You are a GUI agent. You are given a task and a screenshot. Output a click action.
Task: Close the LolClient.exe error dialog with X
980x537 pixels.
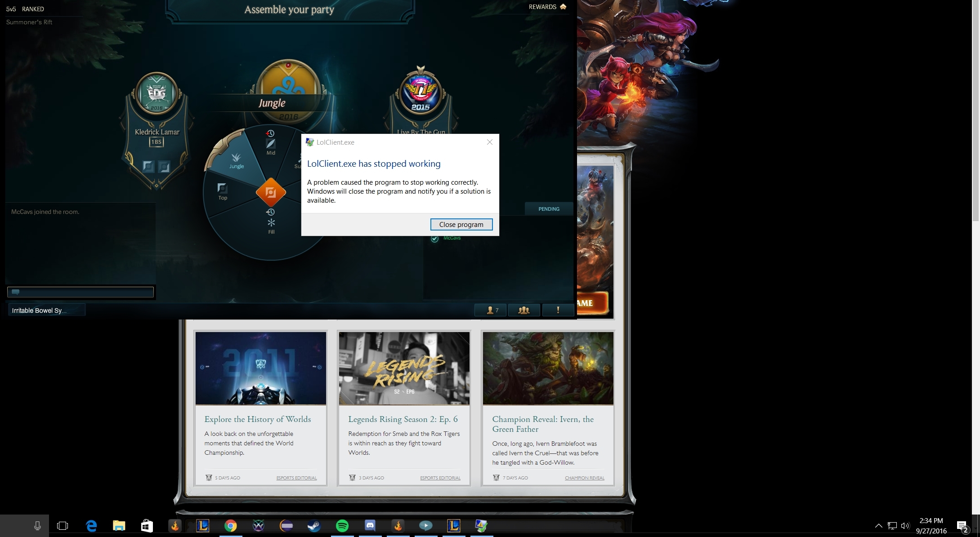tap(490, 142)
